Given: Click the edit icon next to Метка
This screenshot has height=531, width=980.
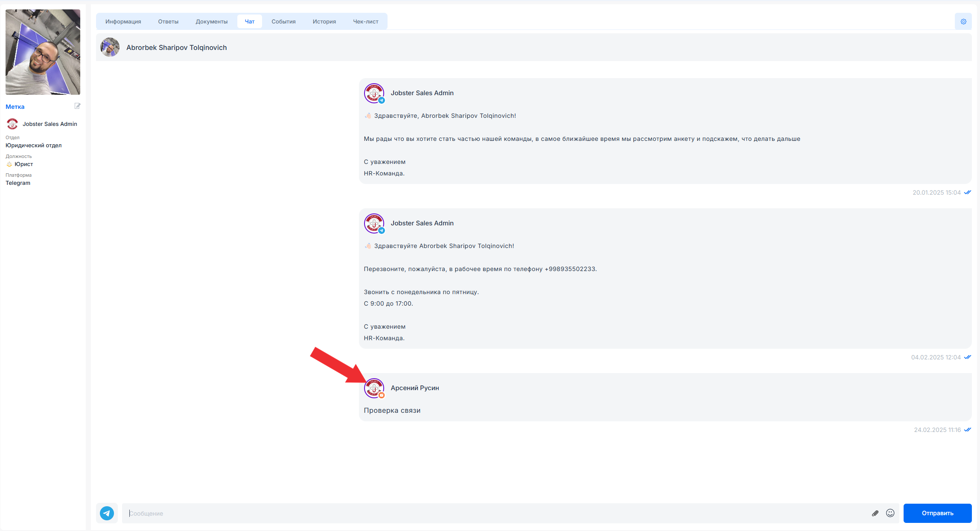Looking at the screenshot, I should (77, 106).
